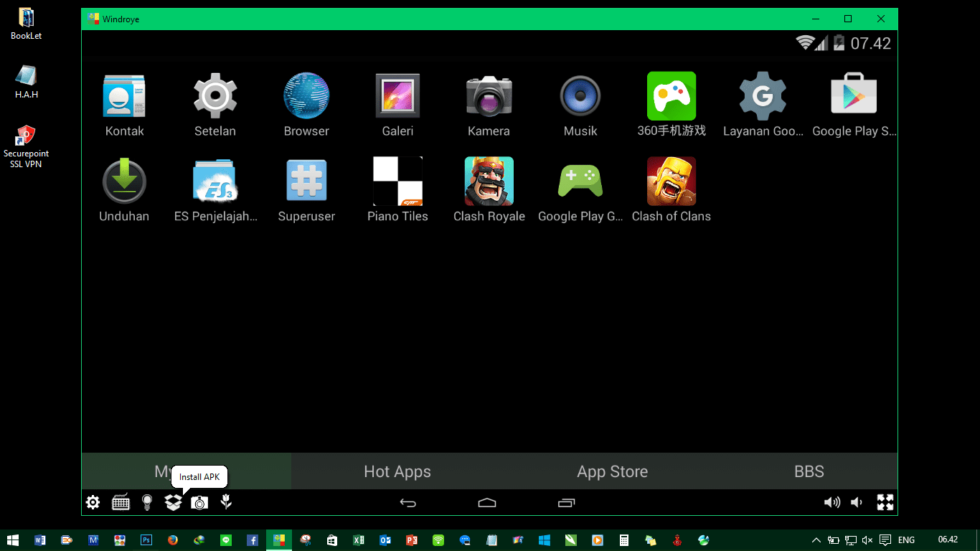
Task: Click the Install APK box icon
Action: tap(173, 502)
